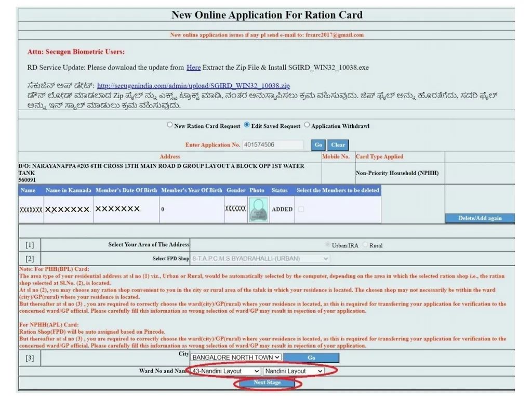Click the [3] step number cell
532x396 pixels.
pos(30,358)
